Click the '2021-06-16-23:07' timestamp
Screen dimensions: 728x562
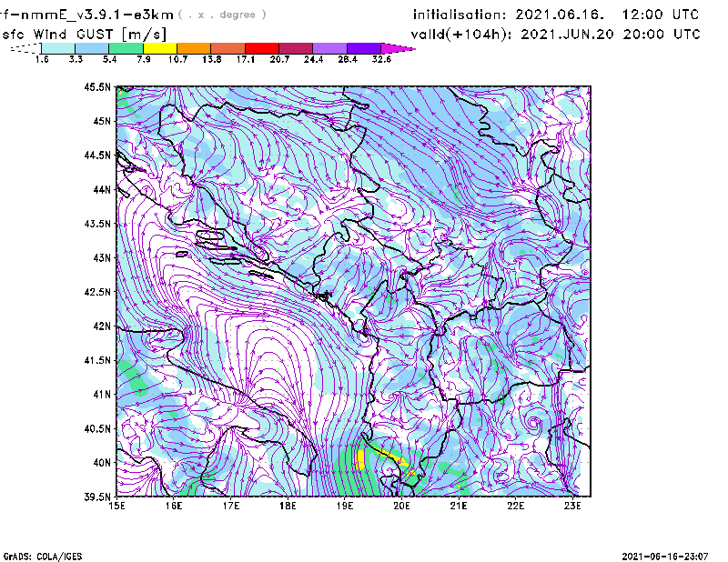665,557
